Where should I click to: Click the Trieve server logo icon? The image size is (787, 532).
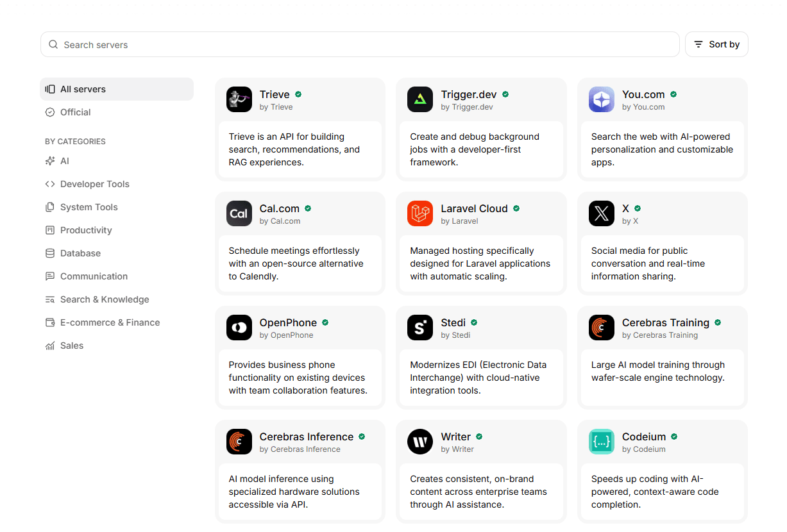coord(239,99)
